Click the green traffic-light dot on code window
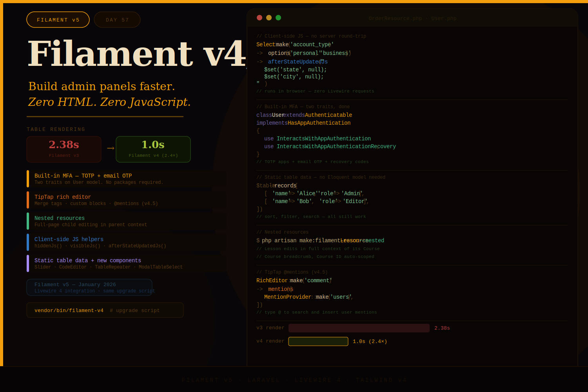588x392 pixels. tap(278, 17)
